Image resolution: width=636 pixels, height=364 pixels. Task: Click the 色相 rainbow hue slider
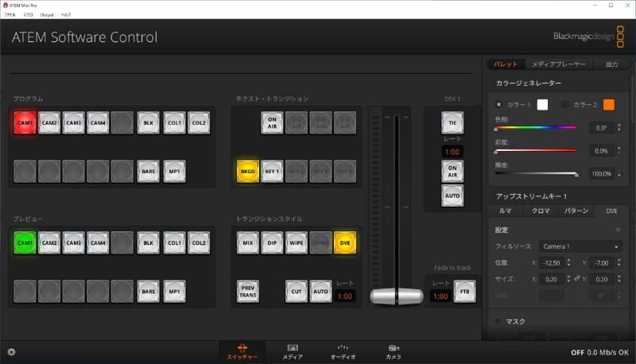[x=536, y=128]
